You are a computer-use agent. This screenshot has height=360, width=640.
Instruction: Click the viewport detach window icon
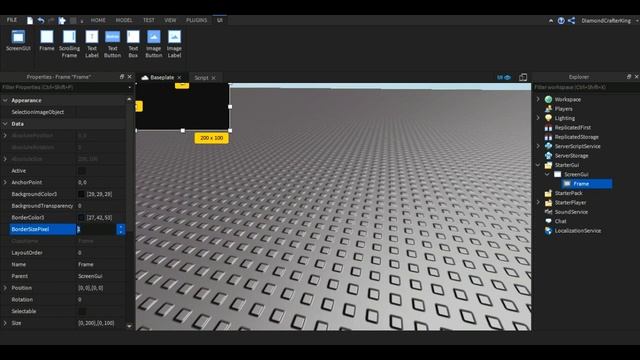pos(523,77)
